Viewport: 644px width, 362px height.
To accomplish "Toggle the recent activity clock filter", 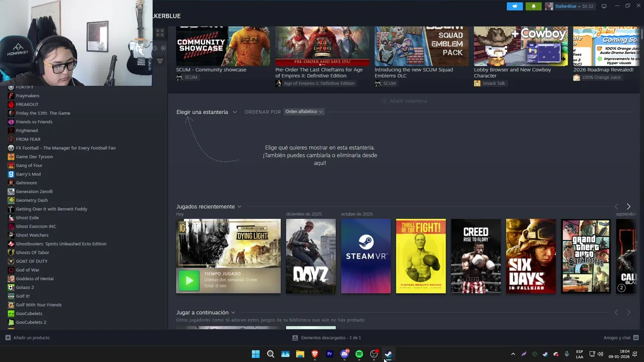I will 155,48.
